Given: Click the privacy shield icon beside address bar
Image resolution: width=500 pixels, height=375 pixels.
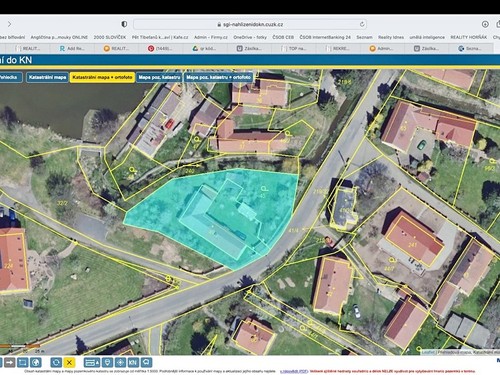Looking at the screenshot, I should [124, 24].
